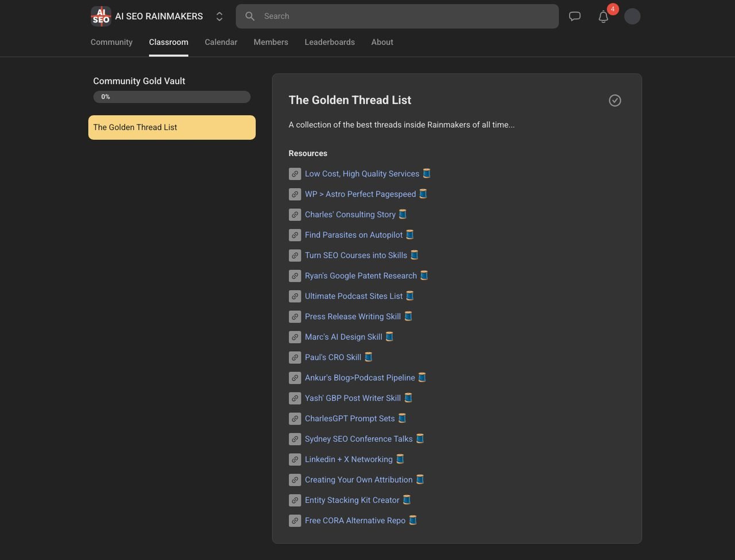The image size is (735, 560).
Task: Open the notifications bell
Action: pyautogui.click(x=604, y=17)
